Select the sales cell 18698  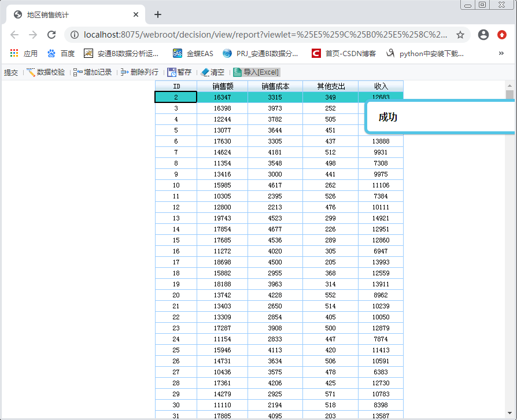click(x=223, y=262)
